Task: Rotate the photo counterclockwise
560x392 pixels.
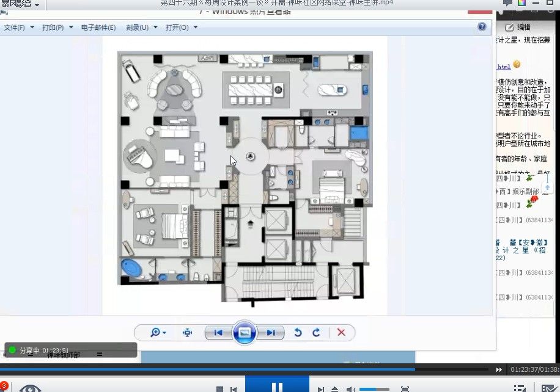Action: pyautogui.click(x=298, y=332)
